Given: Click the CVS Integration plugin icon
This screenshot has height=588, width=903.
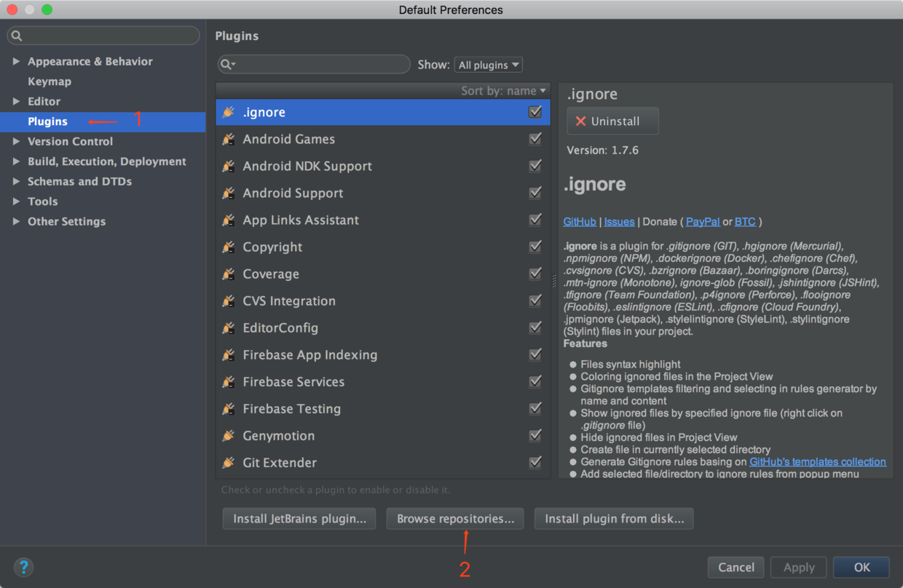Looking at the screenshot, I should pos(229,301).
